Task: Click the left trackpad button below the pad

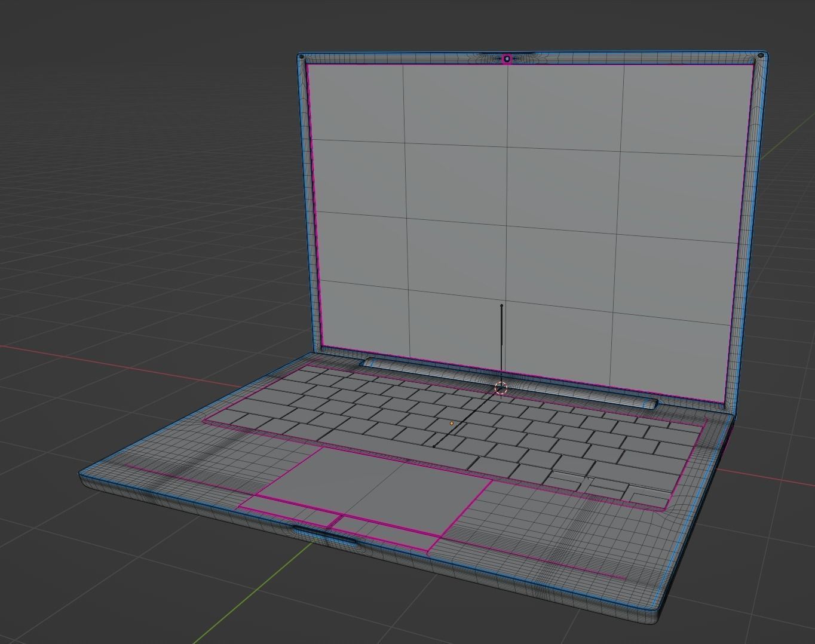Action: 290,511
